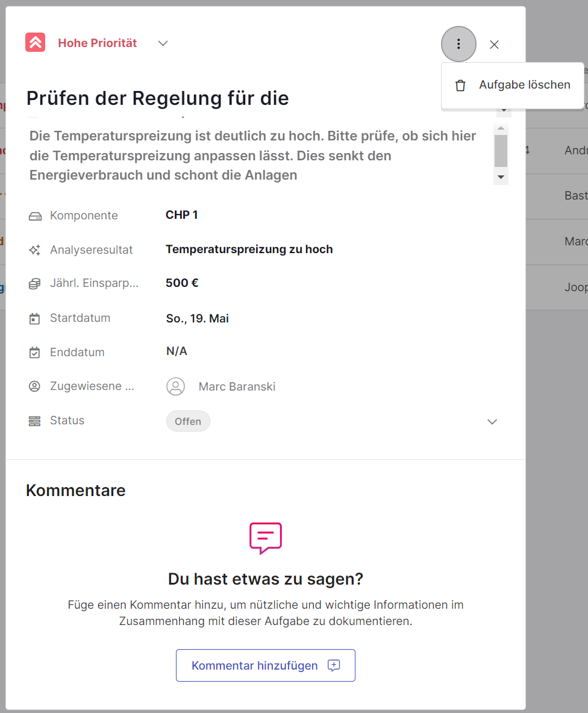Click the coins icon for Jährl. Einsparp
The height and width of the screenshot is (713, 588).
click(34, 284)
